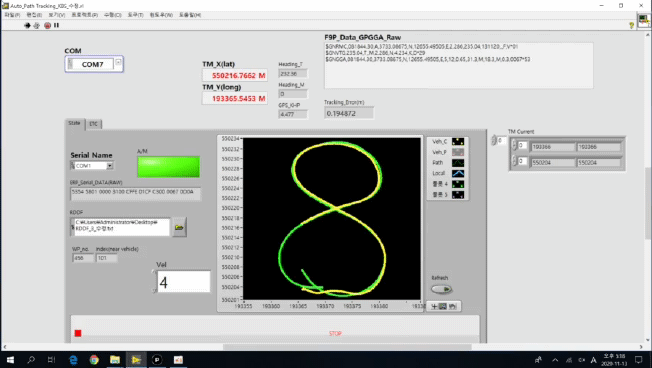This screenshot has height=368, width=652.
Task: Click the plot 4 legend sample
Action: pos(458,184)
